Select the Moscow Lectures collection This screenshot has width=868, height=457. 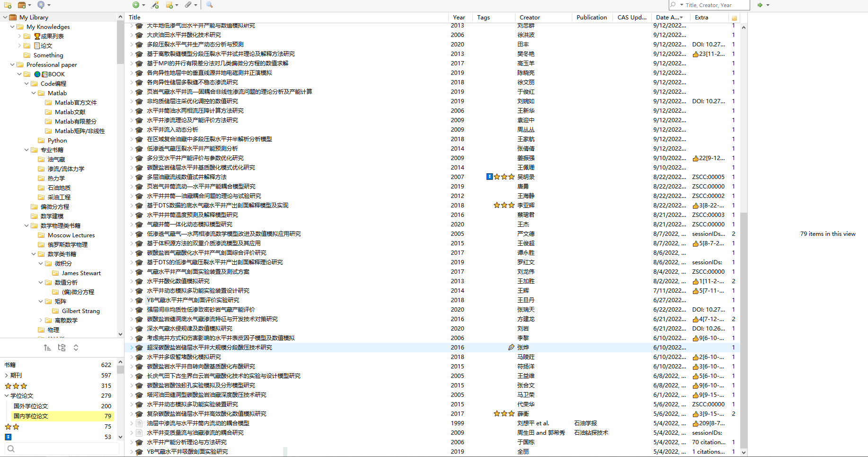click(x=71, y=235)
